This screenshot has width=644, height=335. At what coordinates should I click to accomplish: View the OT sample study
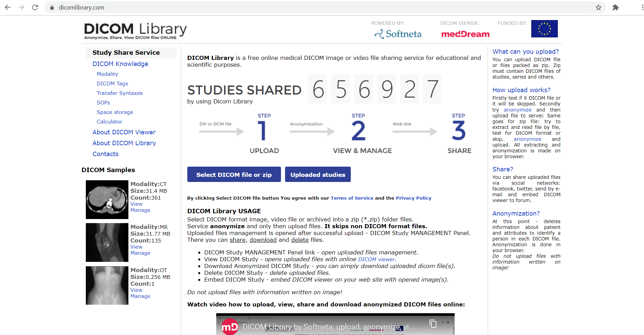(x=136, y=290)
